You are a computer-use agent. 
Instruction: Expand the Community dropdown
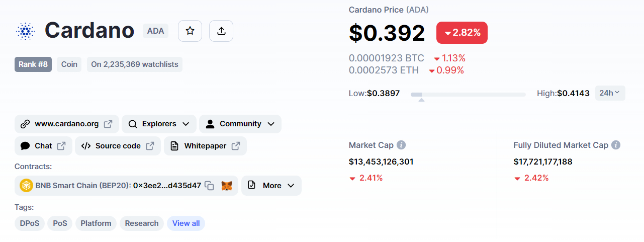[x=240, y=124]
